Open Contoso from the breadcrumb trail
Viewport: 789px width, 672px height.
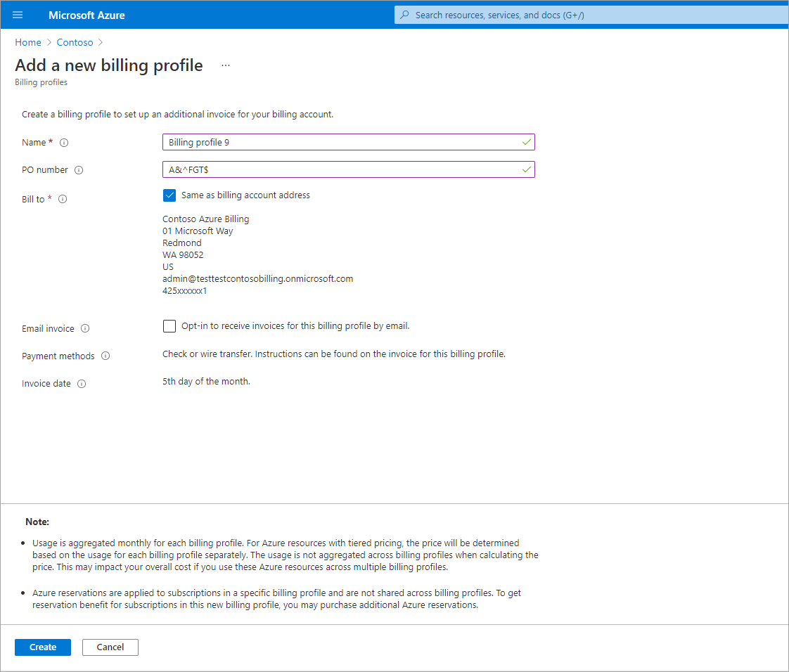pyautogui.click(x=75, y=42)
